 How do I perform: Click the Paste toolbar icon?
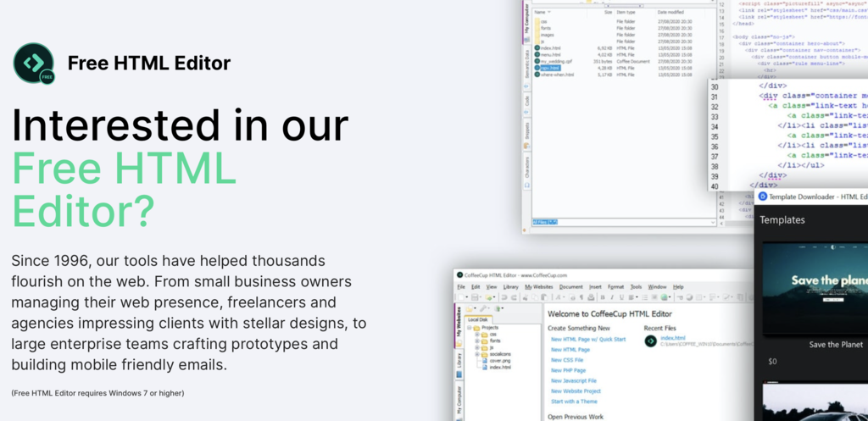544,297
